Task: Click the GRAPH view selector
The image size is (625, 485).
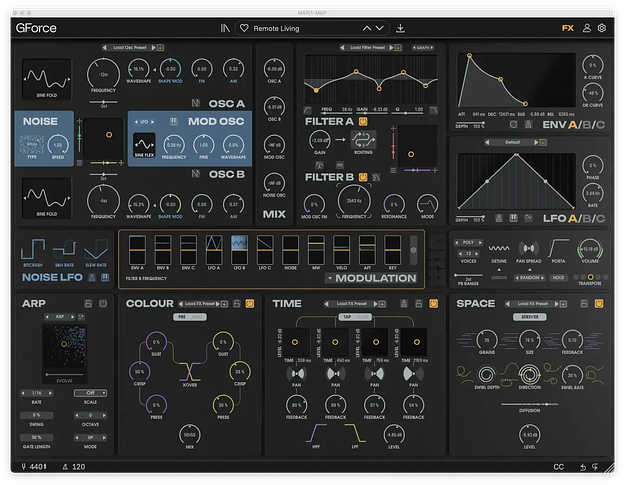Action: point(423,47)
